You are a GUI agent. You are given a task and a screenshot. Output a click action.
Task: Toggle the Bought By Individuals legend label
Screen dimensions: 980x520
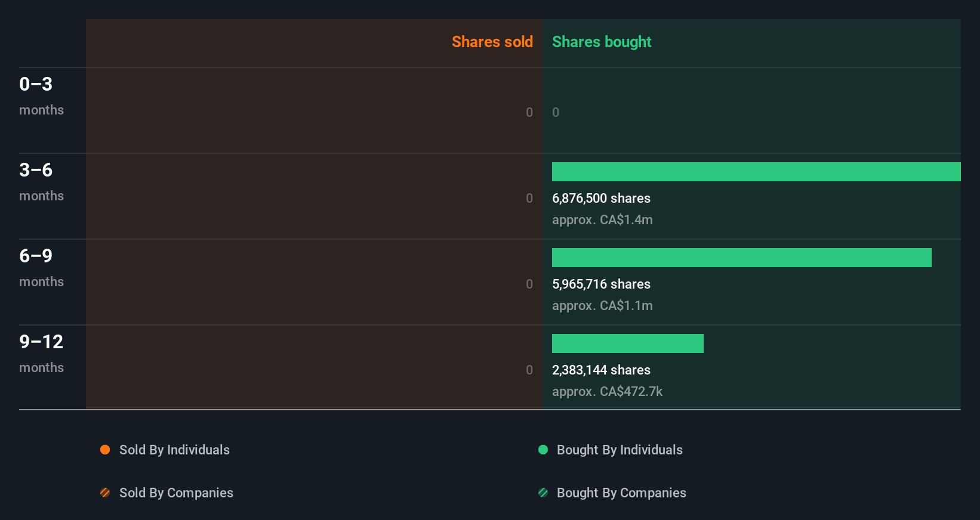(620, 450)
